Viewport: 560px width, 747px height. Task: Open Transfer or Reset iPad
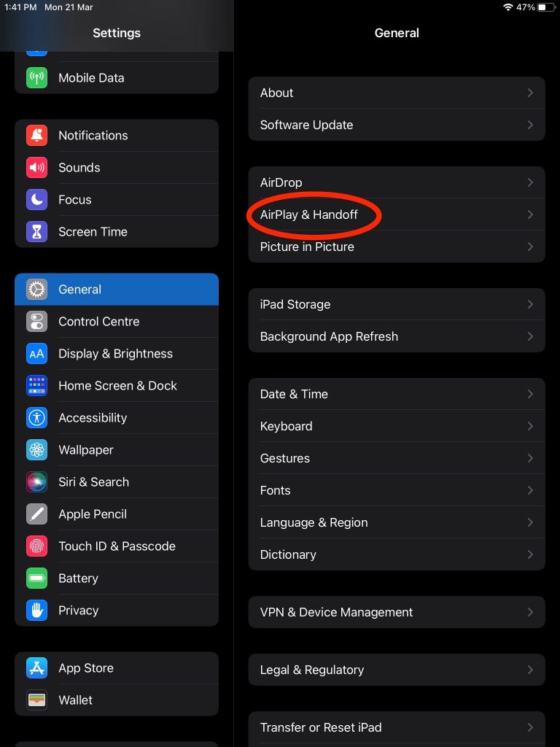click(x=397, y=727)
